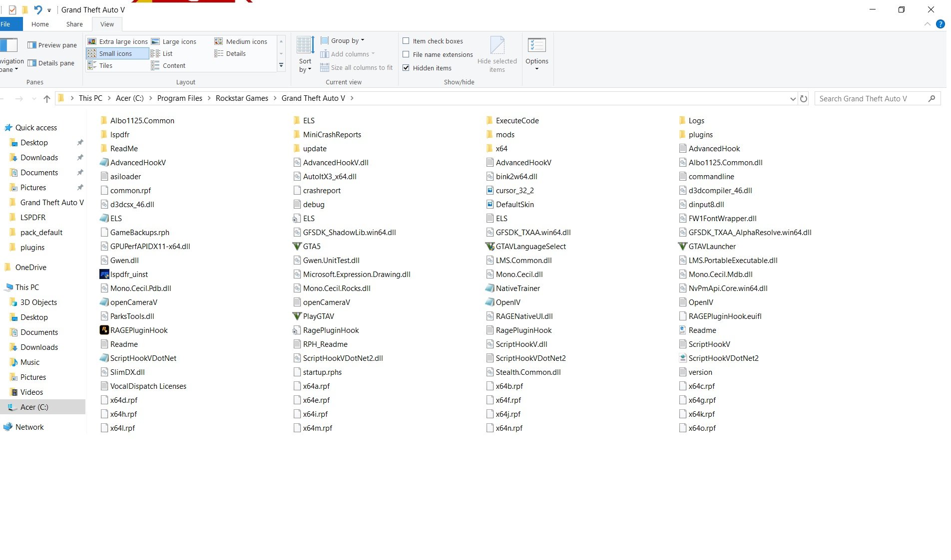Switch to the Share ribbon tab
This screenshot has width=951, height=560.
pyautogui.click(x=74, y=24)
